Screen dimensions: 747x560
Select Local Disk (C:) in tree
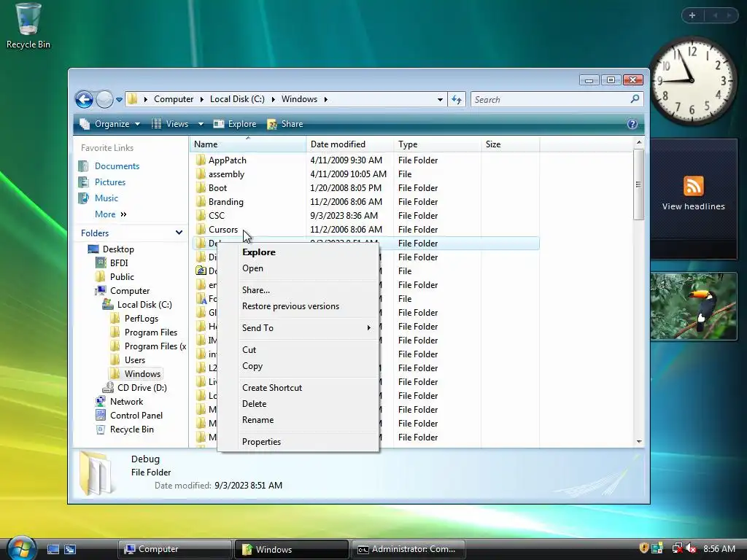pyautogui.click(x=144, y=304)
